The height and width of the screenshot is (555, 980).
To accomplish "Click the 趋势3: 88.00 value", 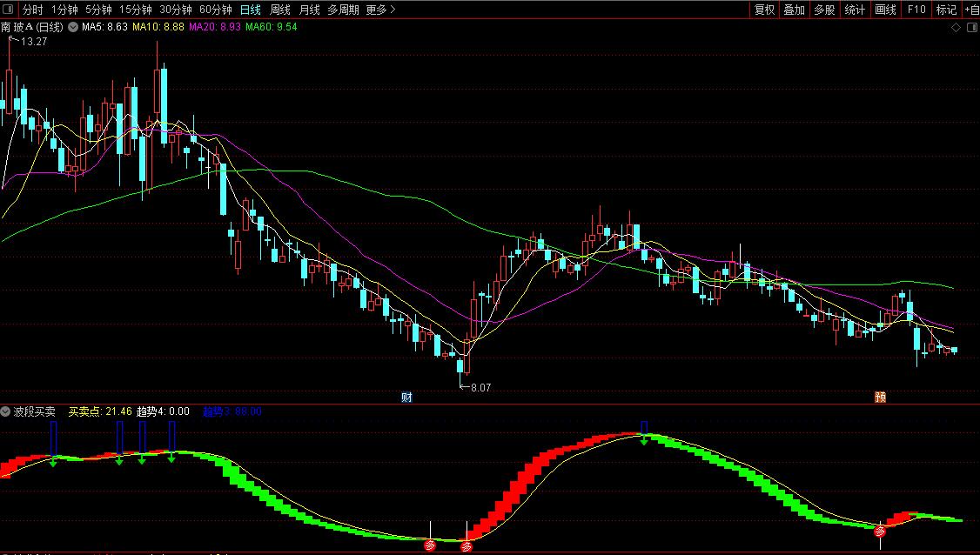I will coord(232,411).
